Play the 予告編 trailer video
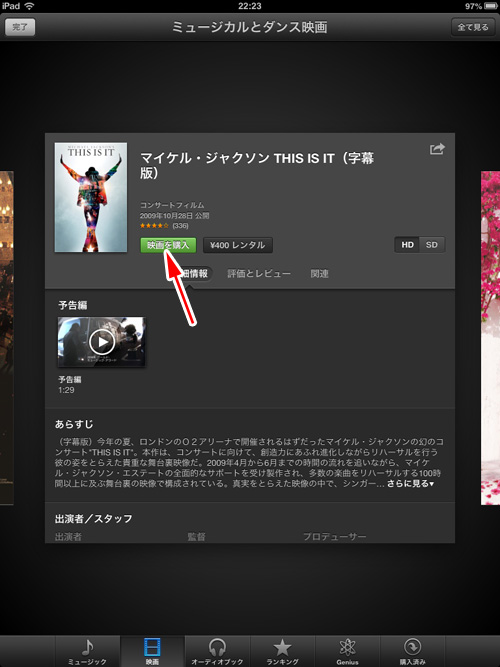 (102, 342)
